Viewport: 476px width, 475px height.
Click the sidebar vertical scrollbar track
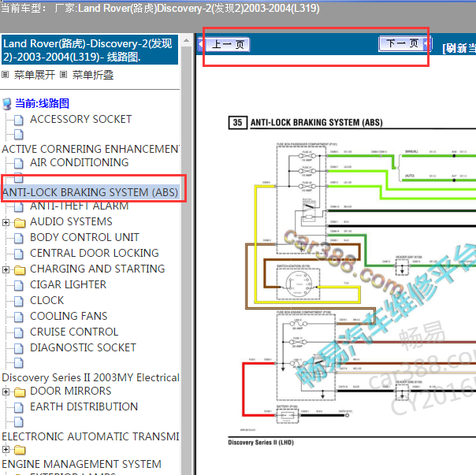click(187, 261)
